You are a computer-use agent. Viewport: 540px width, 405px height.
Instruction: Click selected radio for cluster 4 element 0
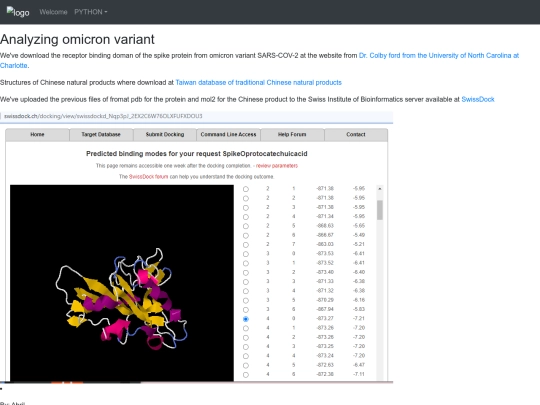(x=246, y=319)
